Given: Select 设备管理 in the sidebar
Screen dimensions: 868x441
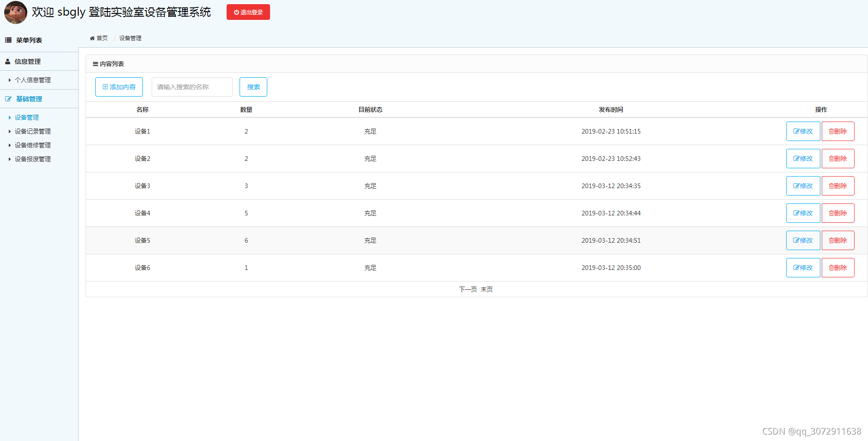Looking at the screenshot, I should (27, 117).
